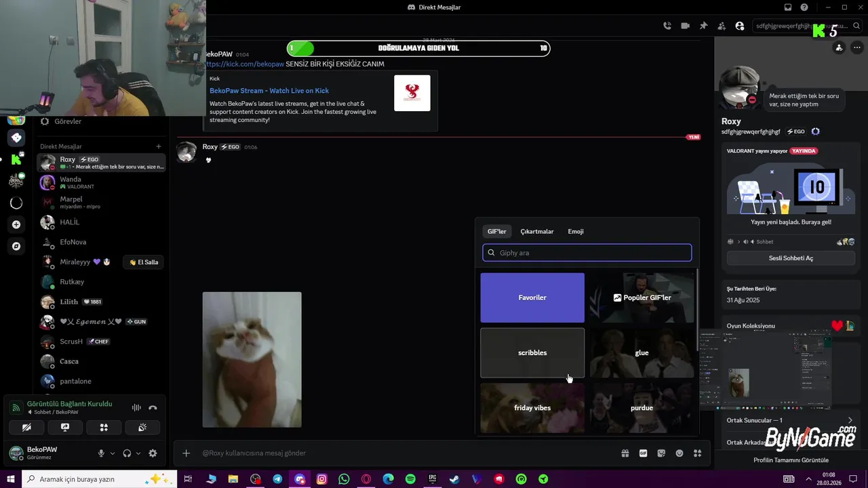The height and width of the screenshot is (488, 868).
Task: Open BekoPaw Stream - Watch Live on Kick link
Action: pos(269,91)
